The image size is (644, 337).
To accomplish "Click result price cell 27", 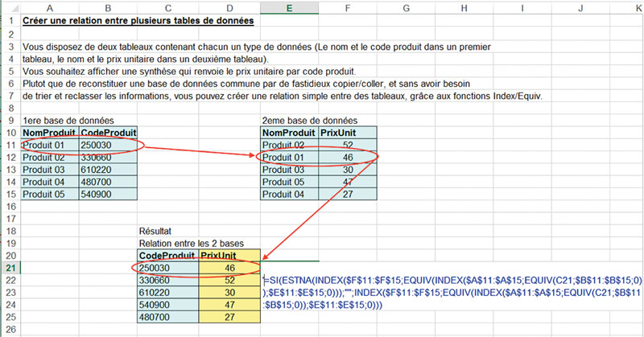I will pyautogui.click(x=229, y=318).
